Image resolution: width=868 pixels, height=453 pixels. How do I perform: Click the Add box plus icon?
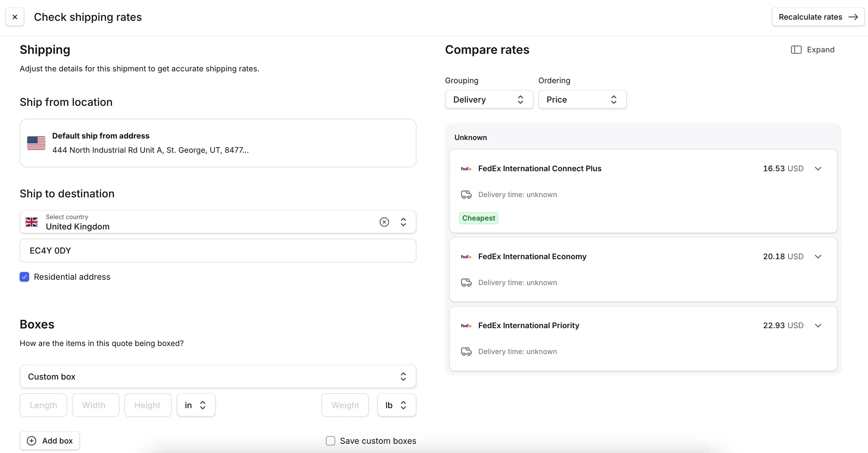tap(30, 441)
